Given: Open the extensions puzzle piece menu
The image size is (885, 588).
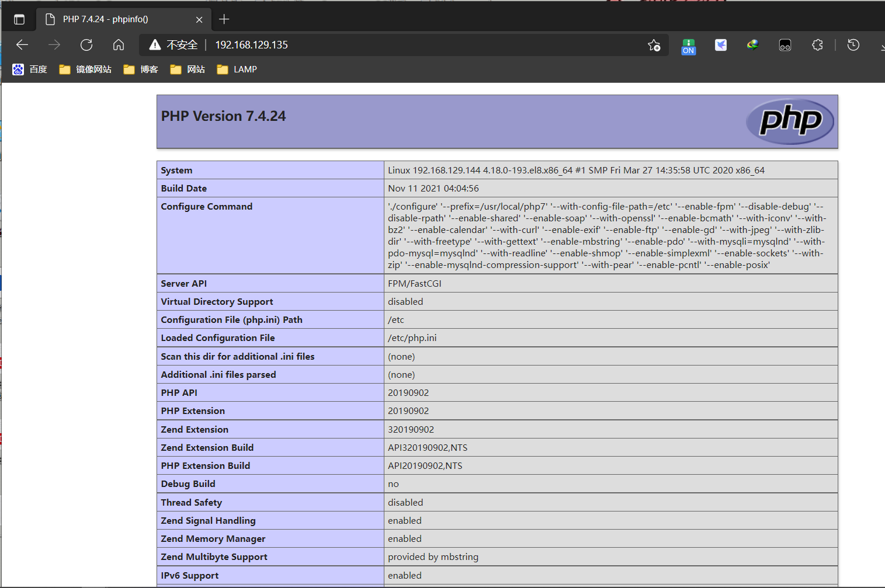Looking at the screenshot, I should [x=817, y=45].
